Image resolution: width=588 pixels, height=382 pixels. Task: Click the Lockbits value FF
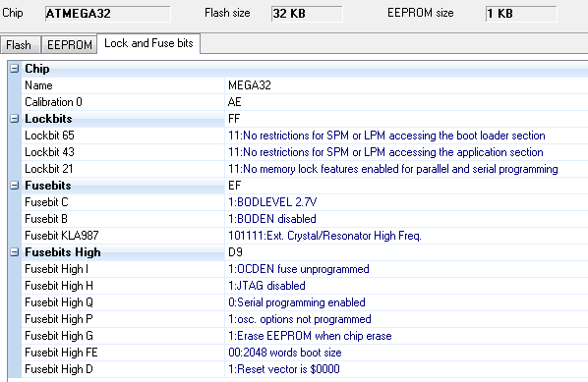click(x=234, y=119)
